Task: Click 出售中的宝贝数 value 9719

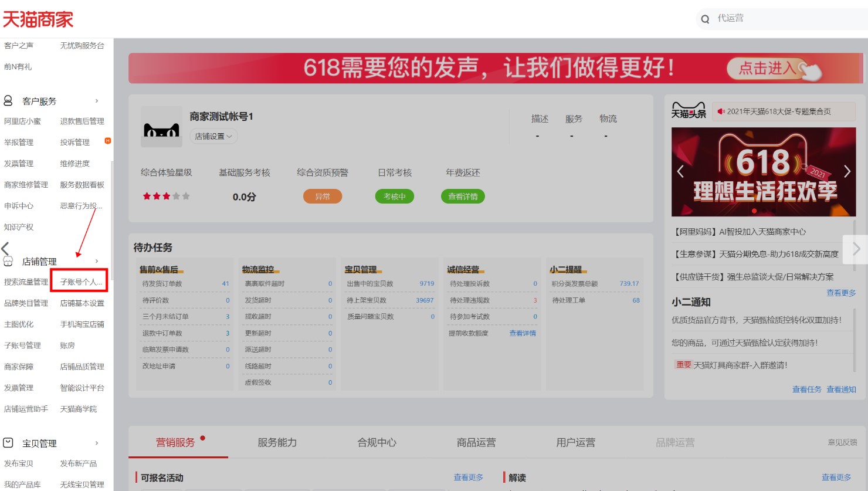Action: pos(427,283)
